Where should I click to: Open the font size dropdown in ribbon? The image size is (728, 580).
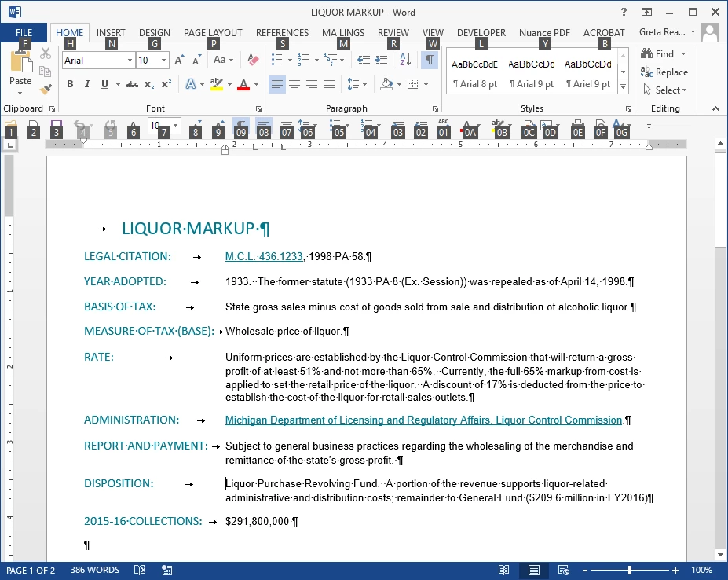point(163,61)
